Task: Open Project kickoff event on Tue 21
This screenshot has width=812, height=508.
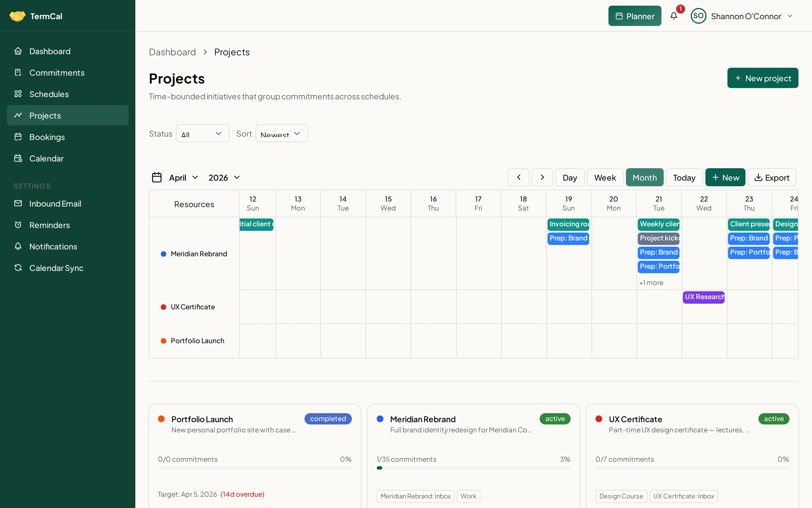Action: point(659,238)
